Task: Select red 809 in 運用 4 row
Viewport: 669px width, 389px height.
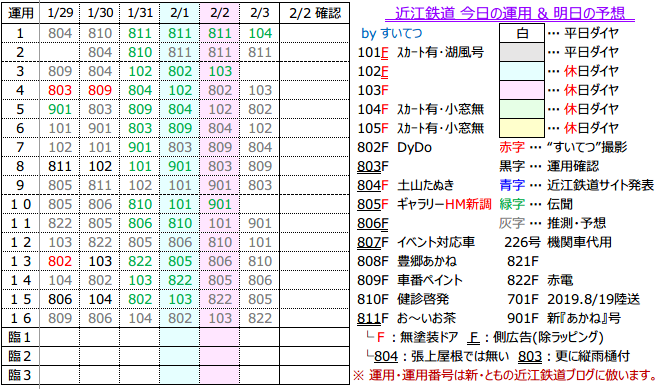Action: pos(100,90)
